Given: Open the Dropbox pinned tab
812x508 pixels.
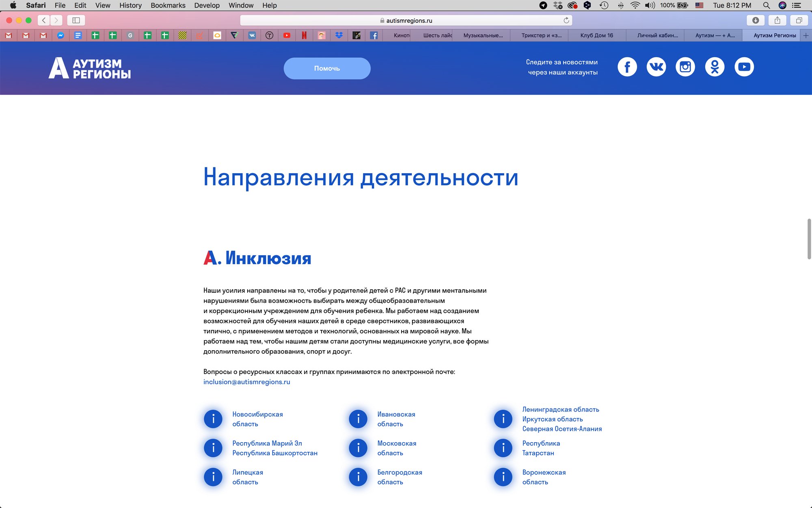Looking at the screenshot, I should pyautogui.click(x=339, y=35).
